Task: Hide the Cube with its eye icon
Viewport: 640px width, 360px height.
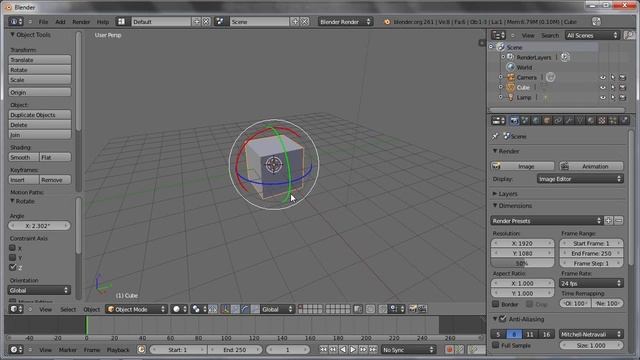Action: point(603,87)
